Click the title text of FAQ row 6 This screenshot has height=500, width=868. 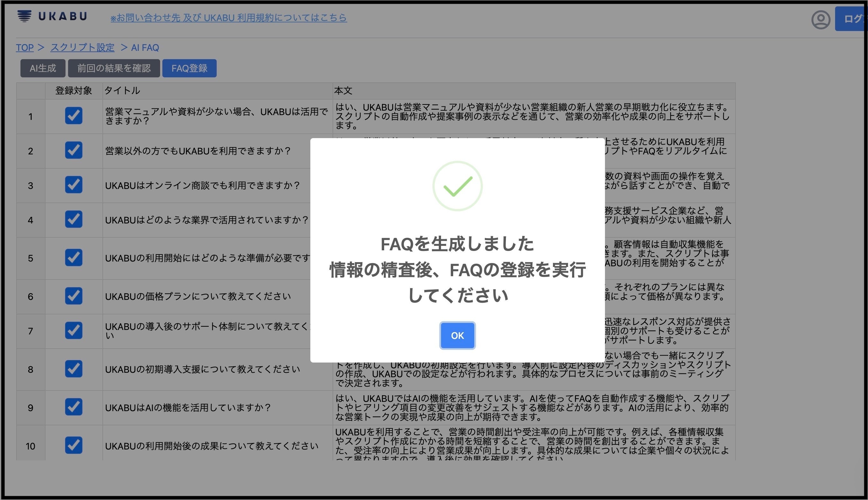tap(198, 296)
